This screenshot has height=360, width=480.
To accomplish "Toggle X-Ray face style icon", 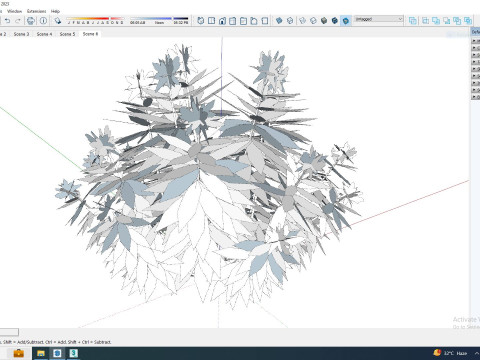I will tap(279, 21).
